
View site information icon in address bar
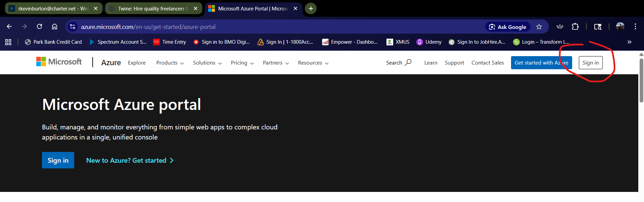click(x=73, y=27)
